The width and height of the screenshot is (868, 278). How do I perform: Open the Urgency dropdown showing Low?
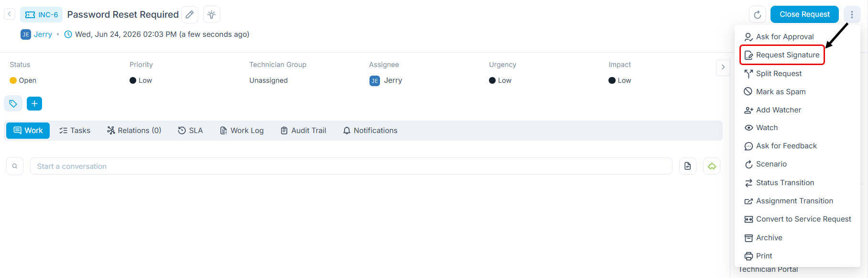[x=500, y=80]
